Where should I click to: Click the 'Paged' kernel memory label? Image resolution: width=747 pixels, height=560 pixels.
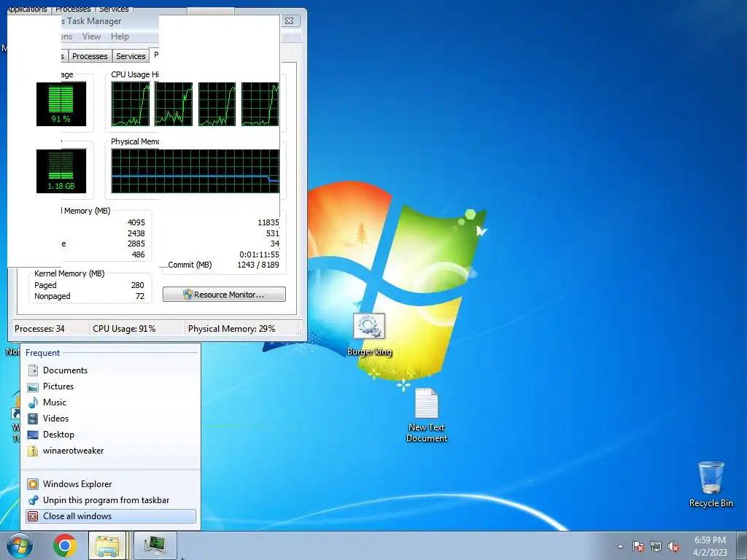coord(45,285)
